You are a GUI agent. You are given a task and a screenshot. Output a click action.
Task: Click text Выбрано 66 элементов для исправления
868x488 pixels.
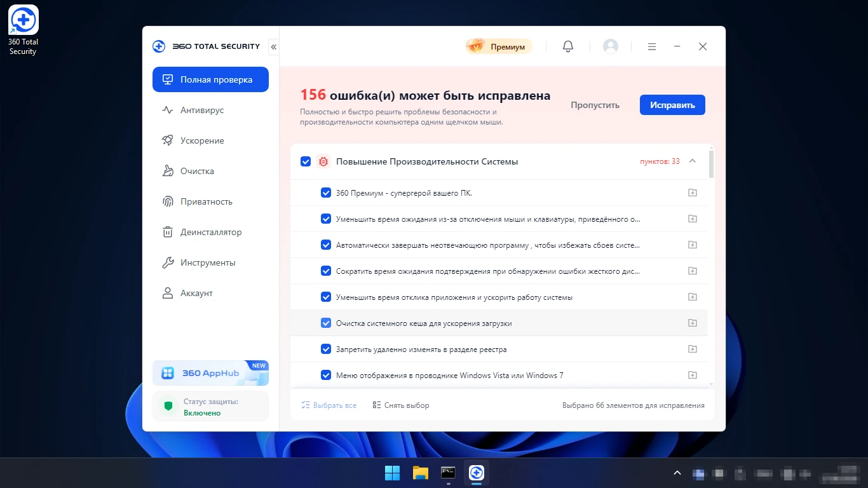(x=634, y=405)
